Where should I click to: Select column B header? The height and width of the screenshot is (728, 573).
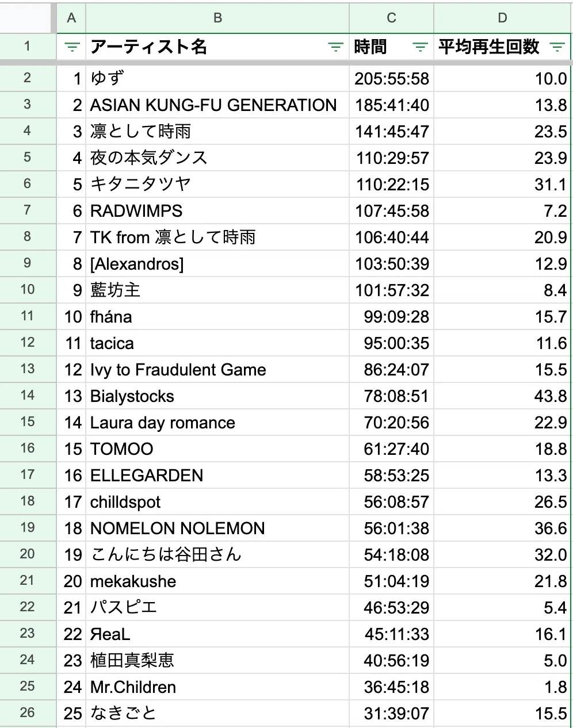coord(217,18)
